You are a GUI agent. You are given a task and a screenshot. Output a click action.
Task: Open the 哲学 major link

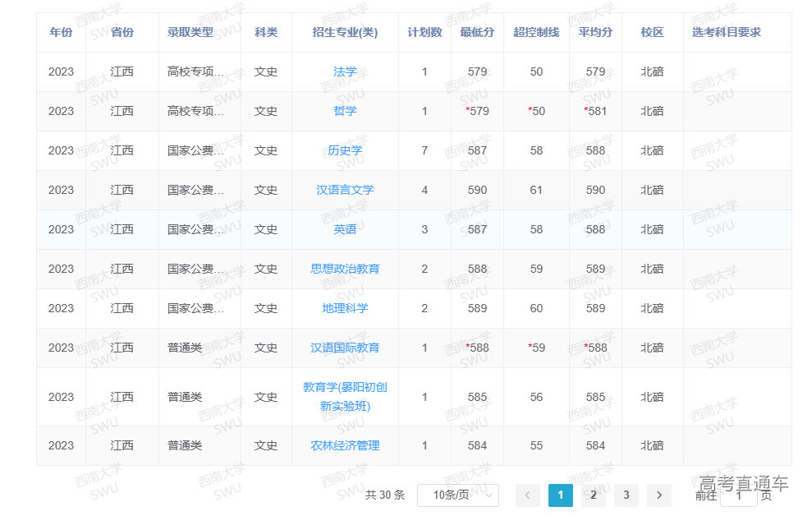[x=345, y=111]
